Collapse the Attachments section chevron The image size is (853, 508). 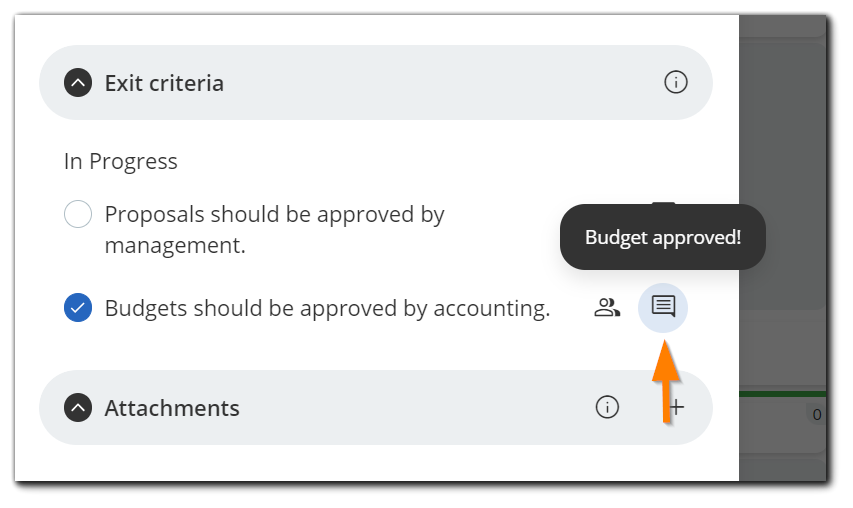pos(78,408)
